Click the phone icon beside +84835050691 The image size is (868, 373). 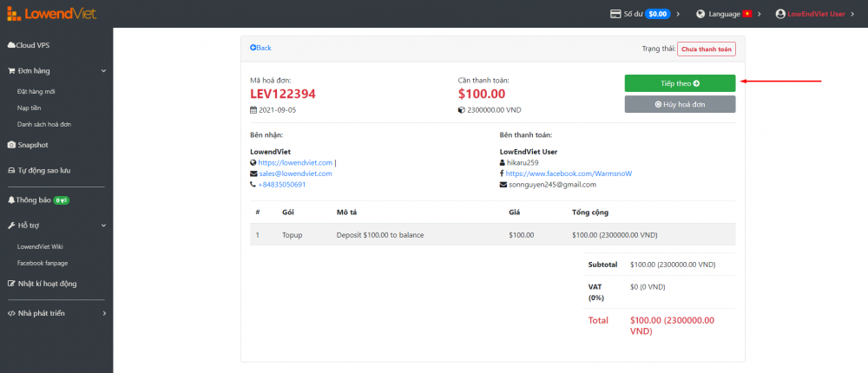click(x=253, y=184)
